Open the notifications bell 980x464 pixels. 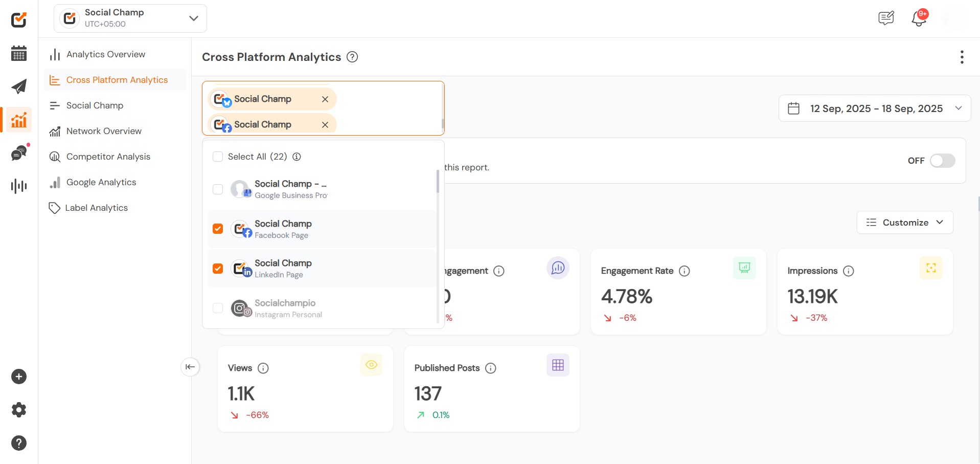tap(919, 18)
